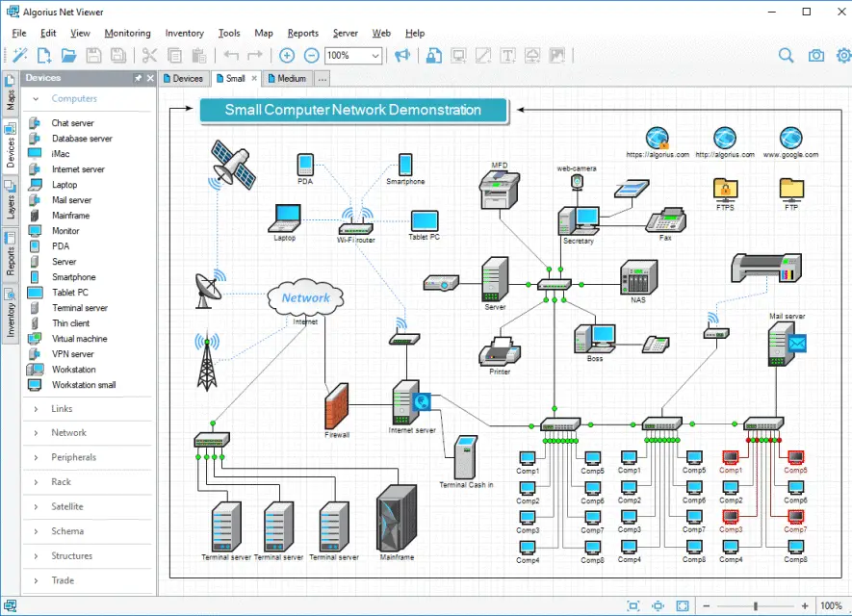Open the Inventory menu
This screenshot has height=616, width=852.
pos(184,33)
